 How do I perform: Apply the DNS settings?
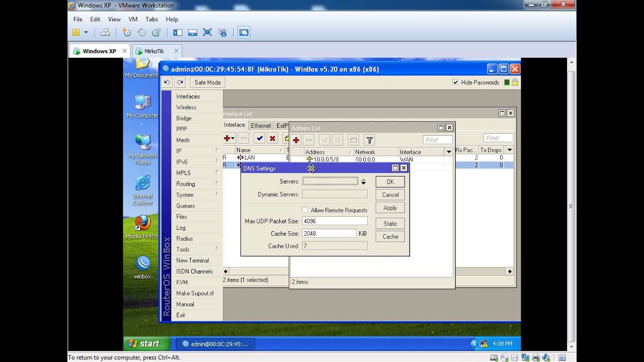pos(390,208)
